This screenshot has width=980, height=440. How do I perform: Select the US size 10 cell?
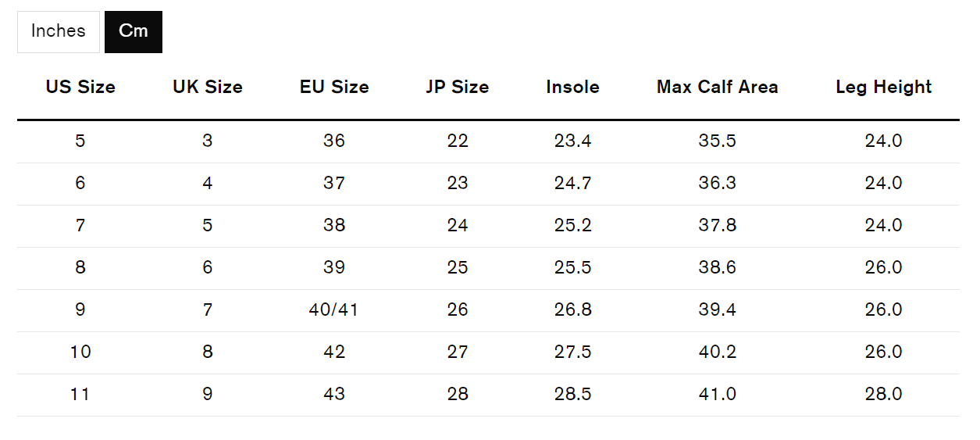80,352
